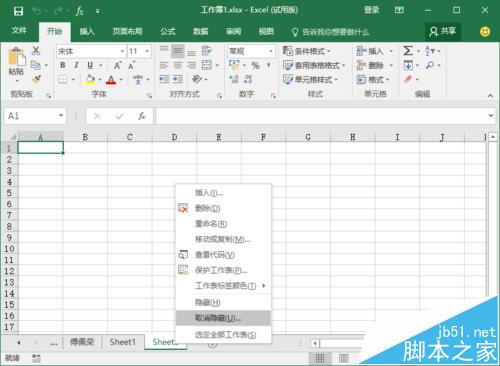Click the Name Box showing A1
This screenshot has height=366, width=500.
[35, 116]
